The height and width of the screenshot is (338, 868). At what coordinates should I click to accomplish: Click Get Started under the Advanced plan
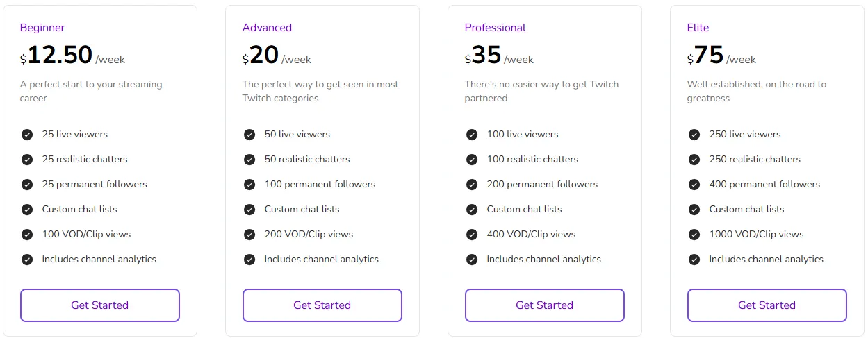pos(322,305)
